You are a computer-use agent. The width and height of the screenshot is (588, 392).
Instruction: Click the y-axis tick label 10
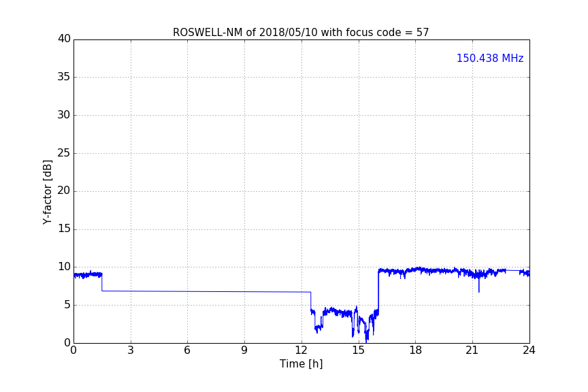(x=64, y=267)
